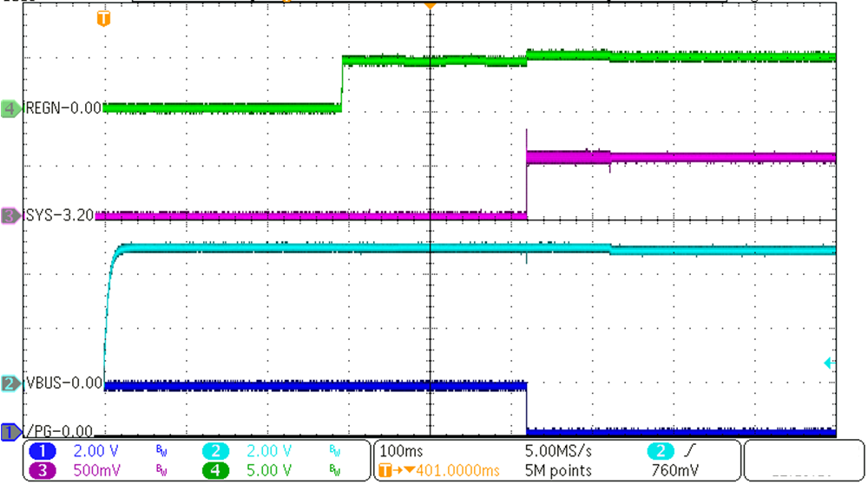Open channel 3 500mV scale setting
The height and width of the screenshot is (504, 868).
point(97,470)
